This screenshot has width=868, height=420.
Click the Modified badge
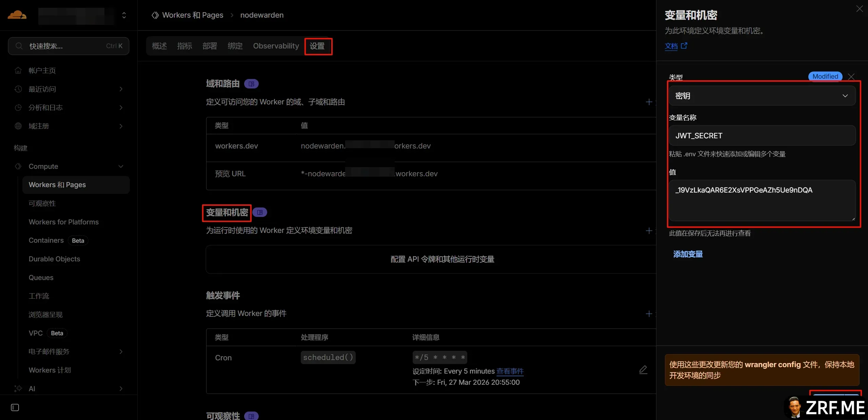click(x=825, y=76)
